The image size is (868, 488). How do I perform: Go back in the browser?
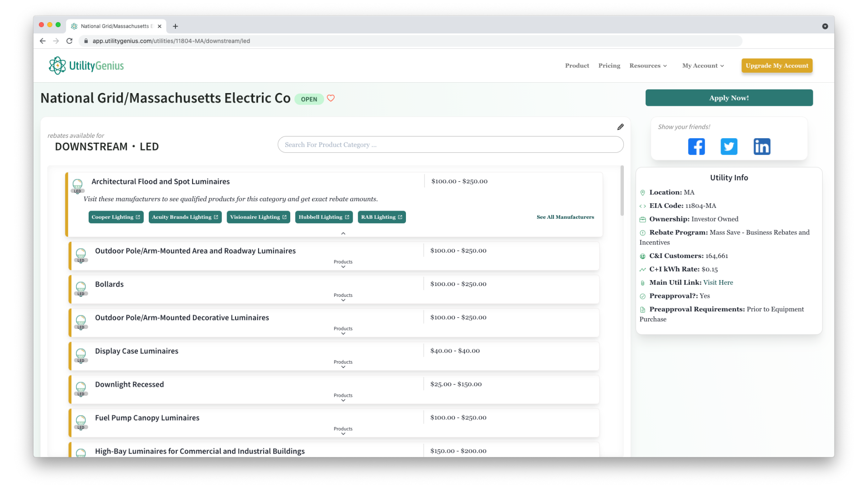pos(42,41)
